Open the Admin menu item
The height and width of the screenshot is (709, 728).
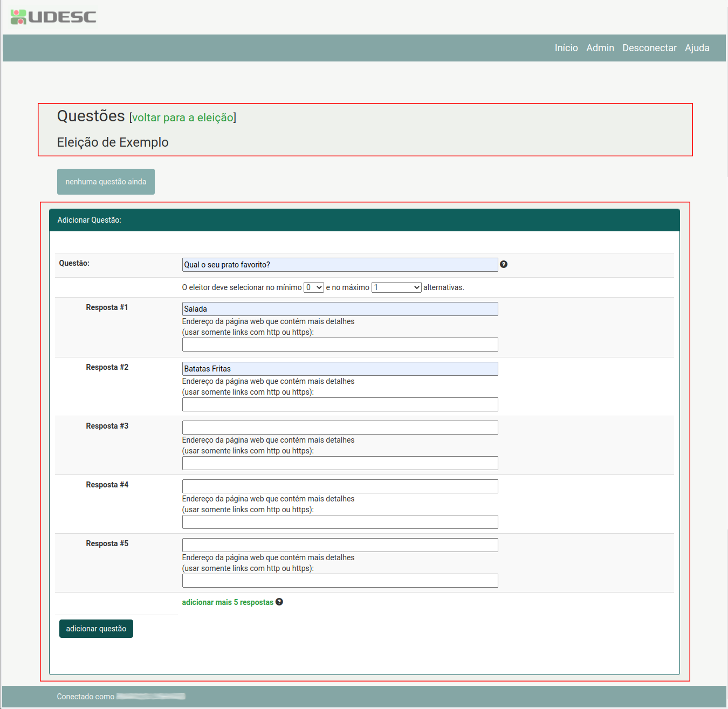600,48
